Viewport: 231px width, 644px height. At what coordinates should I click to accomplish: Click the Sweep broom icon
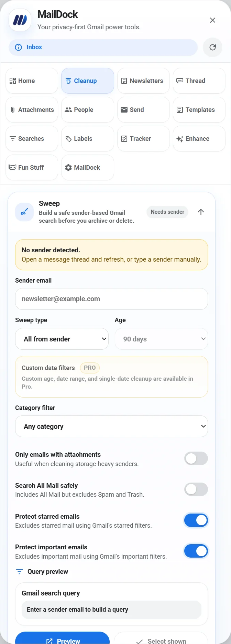coord(24,212)
